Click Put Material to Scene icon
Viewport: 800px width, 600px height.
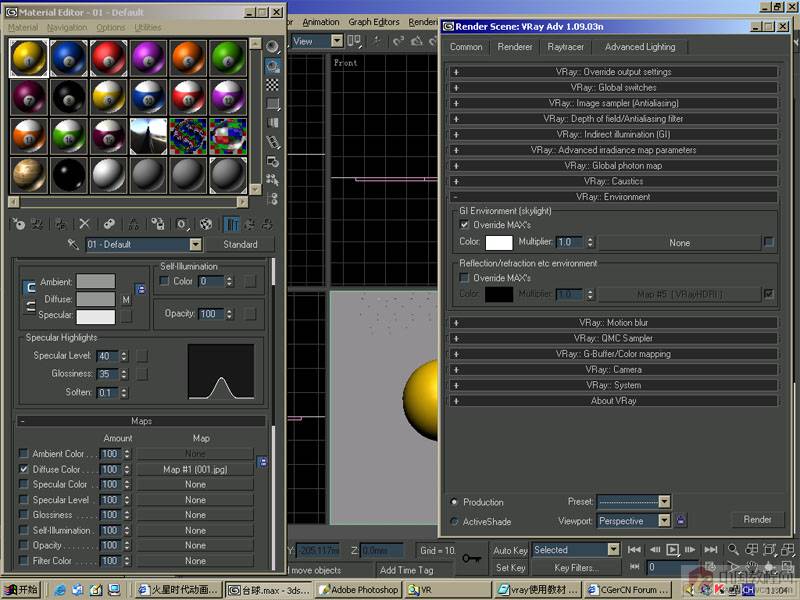[37, 224]
